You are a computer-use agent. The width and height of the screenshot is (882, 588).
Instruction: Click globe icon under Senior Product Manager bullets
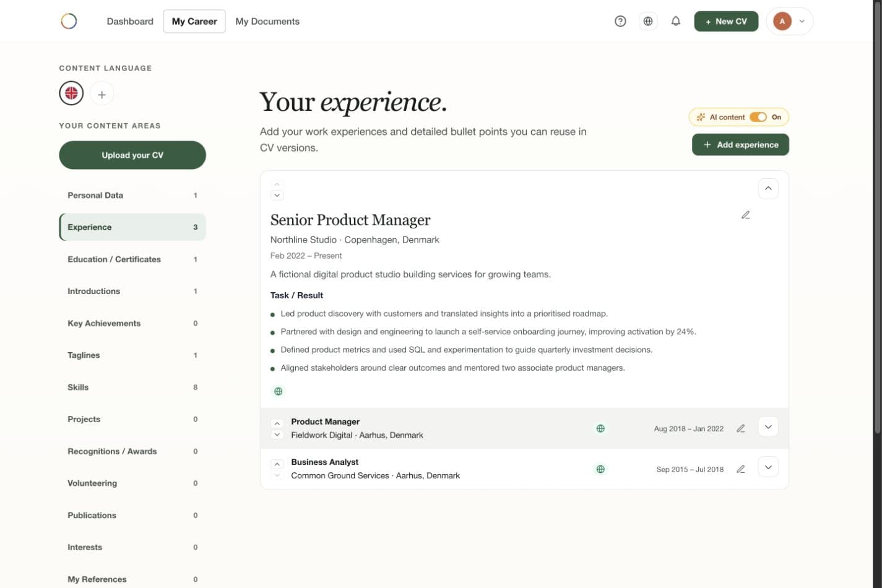click(x=279, y=391)
